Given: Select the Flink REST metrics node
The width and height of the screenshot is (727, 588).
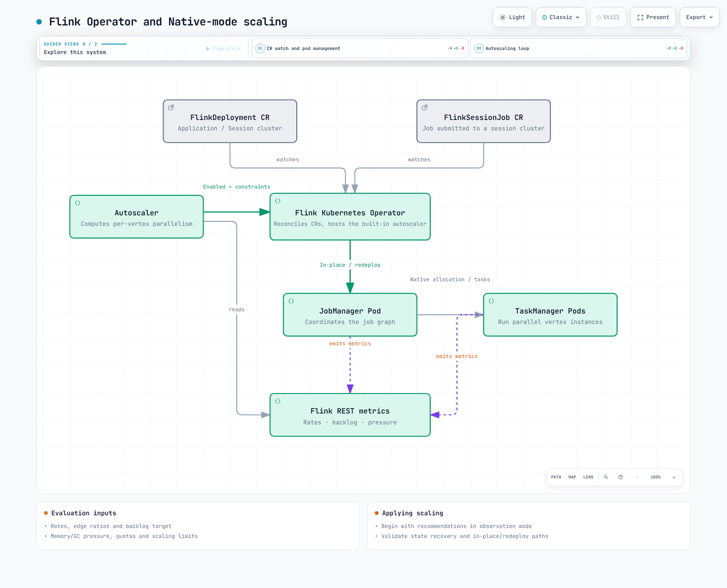Looking at the screenshot, I should click(x=350, y=415).
